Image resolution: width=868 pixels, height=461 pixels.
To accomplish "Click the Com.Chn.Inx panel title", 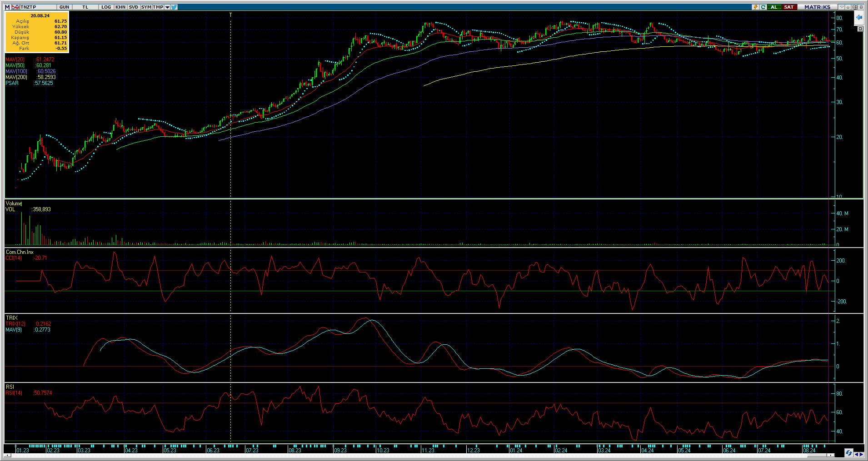I will pos(20,252).
